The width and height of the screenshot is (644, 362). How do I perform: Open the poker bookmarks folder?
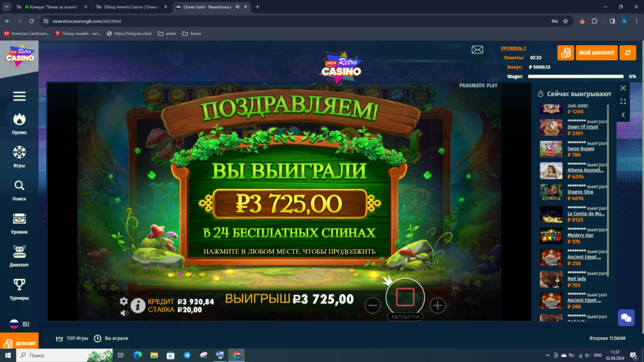tap(167, 33)
